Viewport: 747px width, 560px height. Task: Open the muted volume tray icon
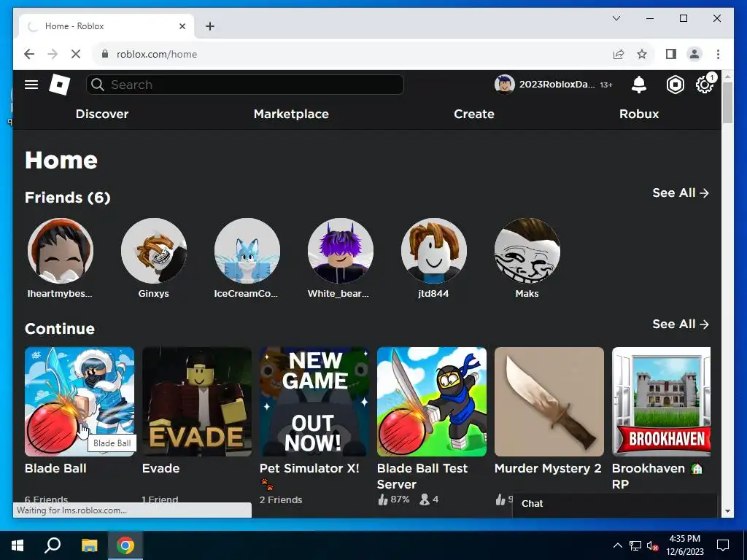point(653,545)
